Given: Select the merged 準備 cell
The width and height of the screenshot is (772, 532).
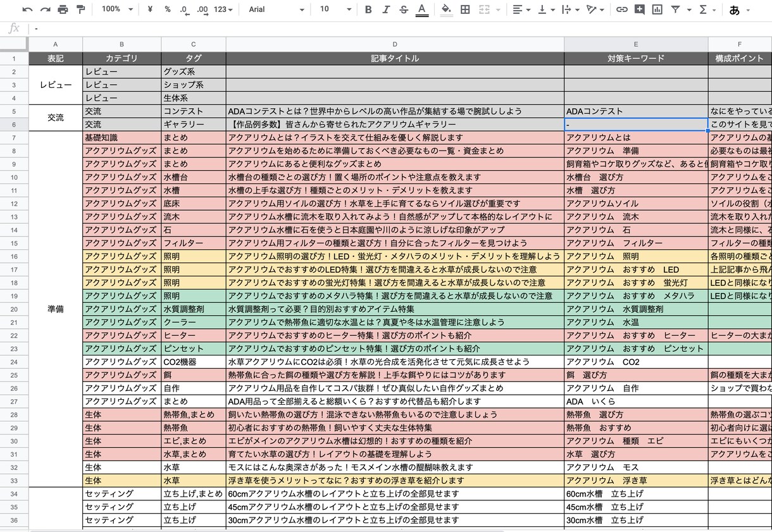Looking at the screenshot, I should (55, 309).
